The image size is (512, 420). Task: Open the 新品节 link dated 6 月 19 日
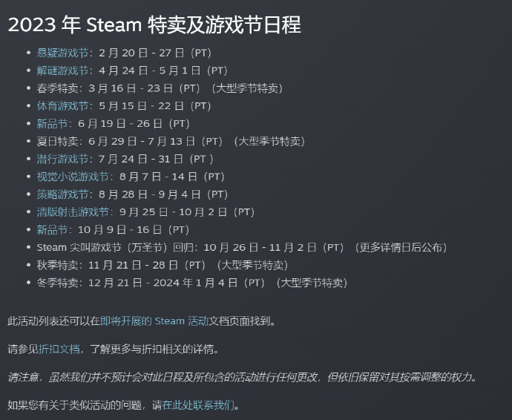click(52, 124)
